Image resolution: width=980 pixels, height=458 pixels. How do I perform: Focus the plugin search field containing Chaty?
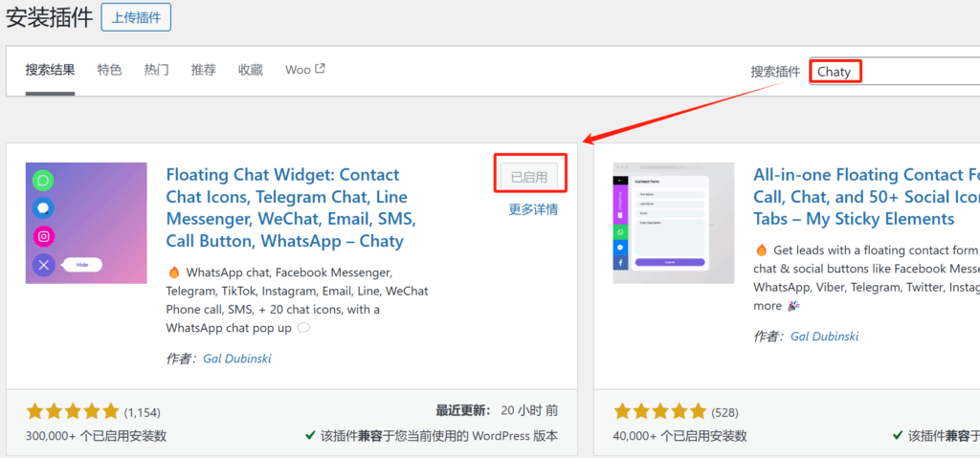(x=895, y=71)
